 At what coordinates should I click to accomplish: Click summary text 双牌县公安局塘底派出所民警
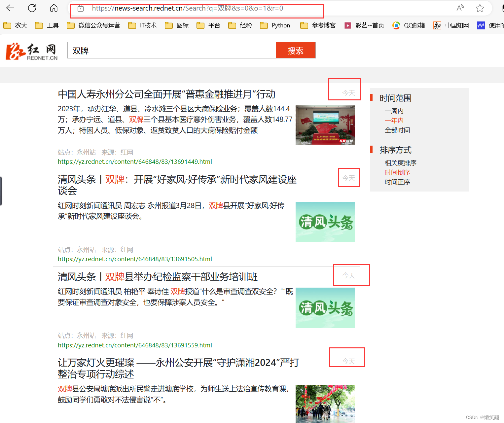pos(173,394)
